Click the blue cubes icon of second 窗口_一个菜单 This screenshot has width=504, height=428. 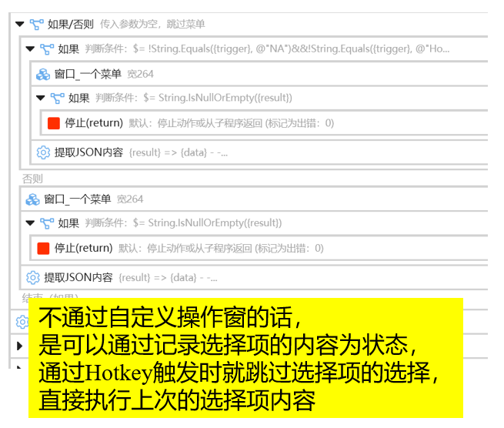[x=32, y=199]
